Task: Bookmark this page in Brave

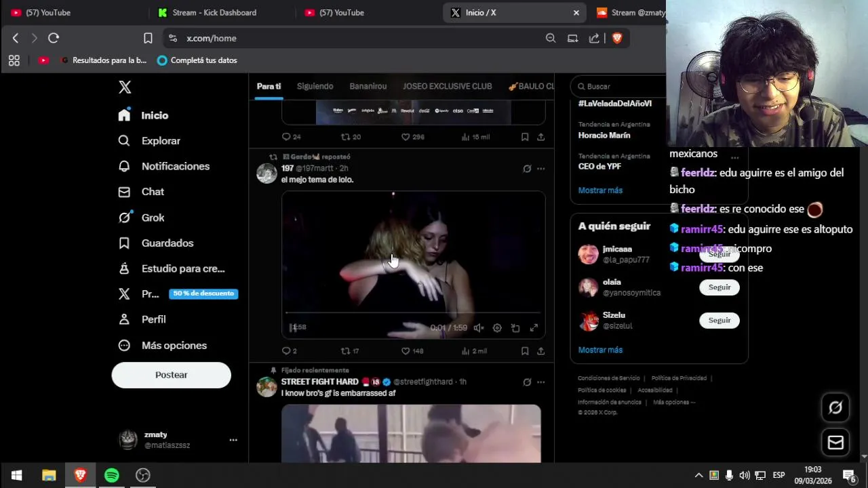Action: (148, 39)
